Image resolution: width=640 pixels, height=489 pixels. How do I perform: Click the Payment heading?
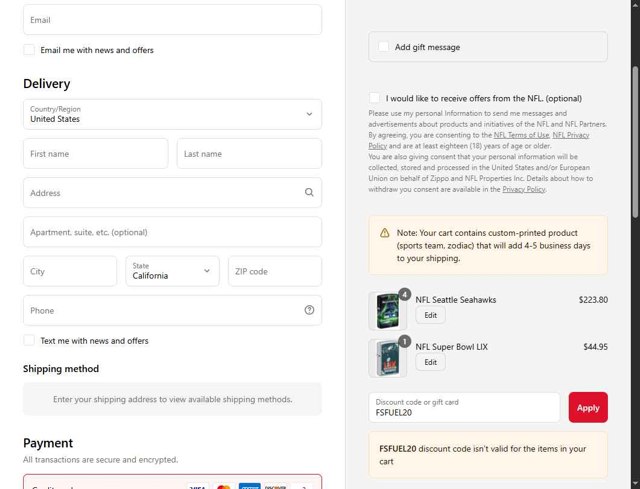[48, 443]
